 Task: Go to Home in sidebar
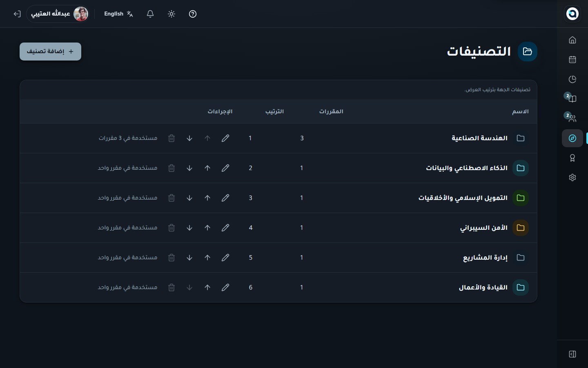pyautogui.click(x=572, y=40)
